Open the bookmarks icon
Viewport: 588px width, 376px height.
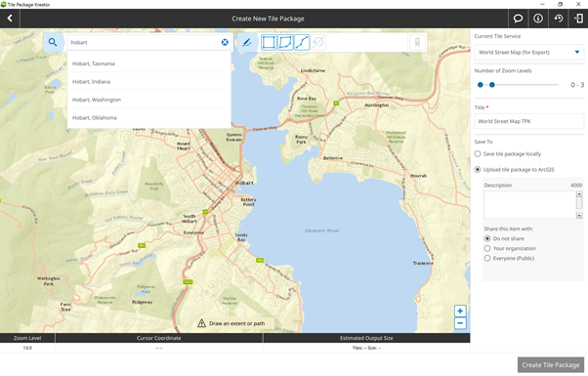[417, 42]
